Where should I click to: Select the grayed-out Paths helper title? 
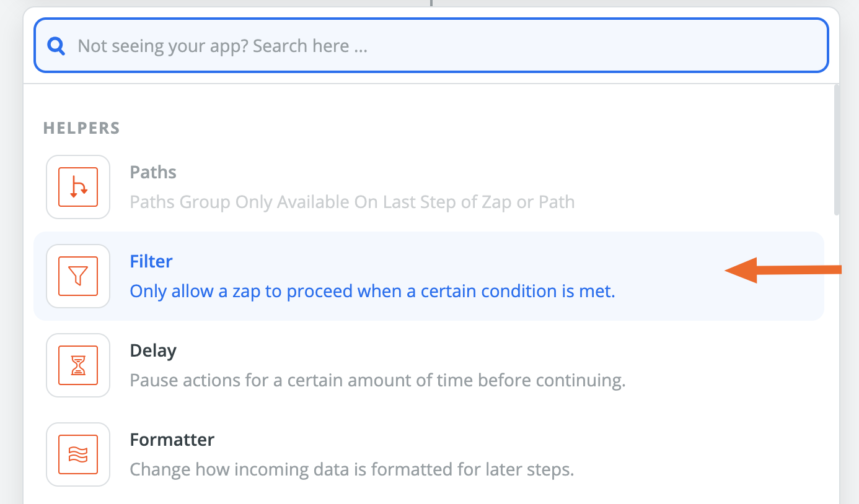[153, 172]
